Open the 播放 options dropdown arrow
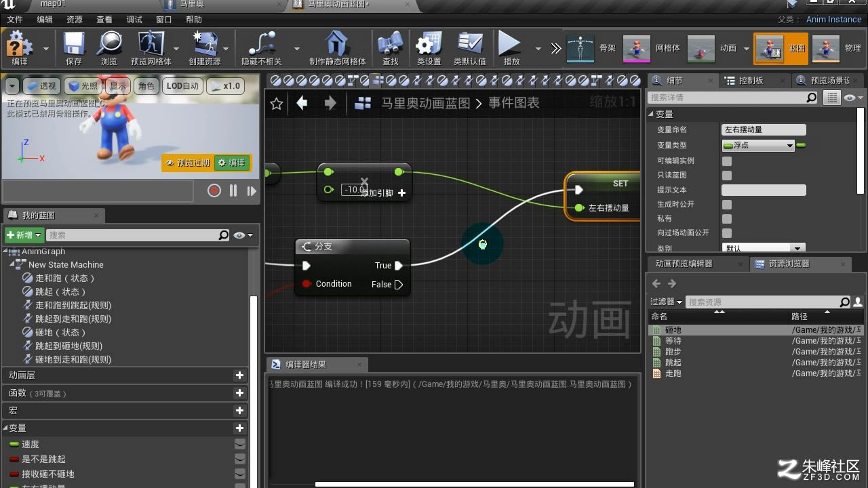Screen dimensions: 868x488 (538, 49)
